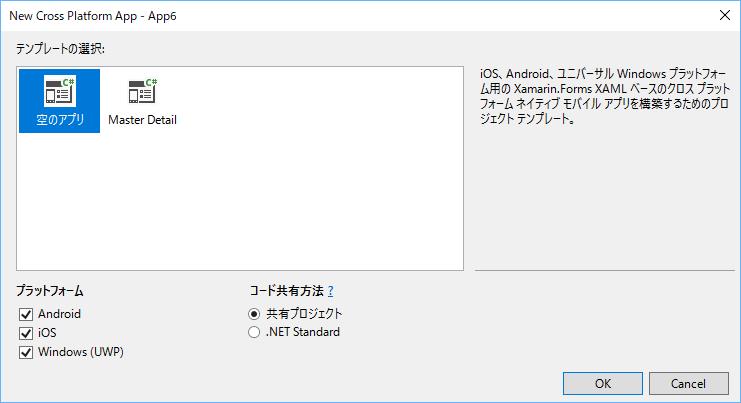Select the 共有プロジェクト radio button
The width and height of the screenshot is (741, 403).
click(255, 314)
